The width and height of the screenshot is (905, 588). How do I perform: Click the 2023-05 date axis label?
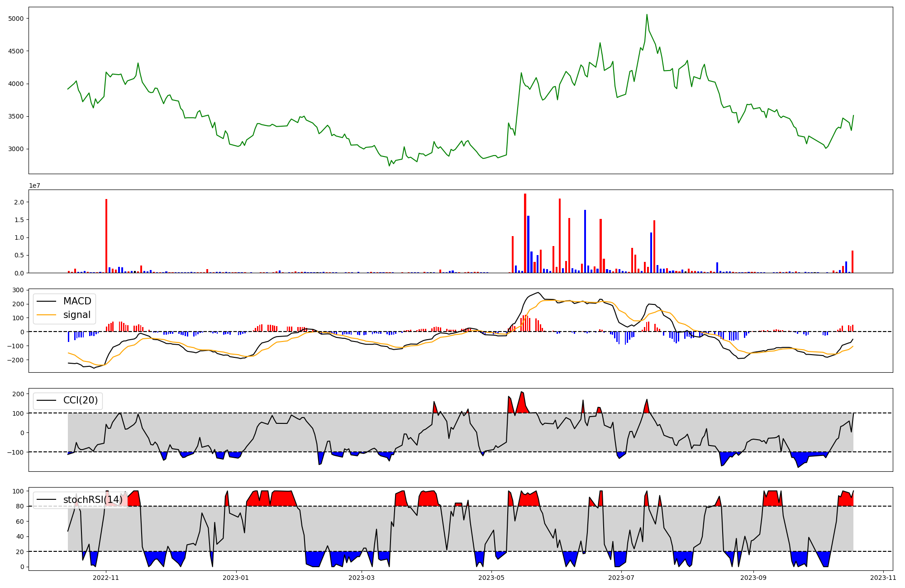[x=491, y=578]
